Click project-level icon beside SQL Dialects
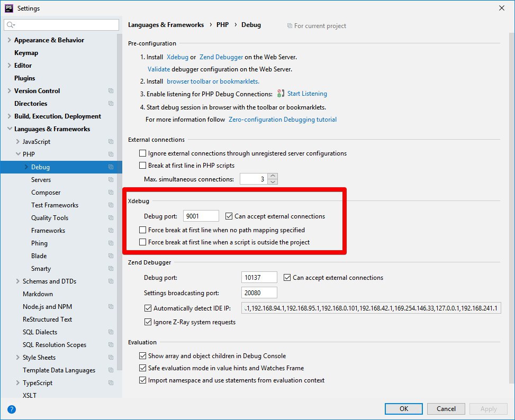 point(111,332)
